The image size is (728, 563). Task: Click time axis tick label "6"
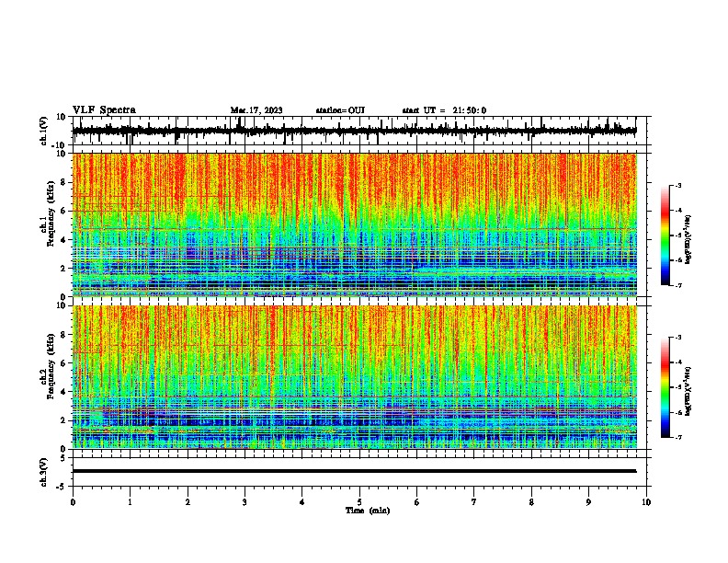click(417, 502)
